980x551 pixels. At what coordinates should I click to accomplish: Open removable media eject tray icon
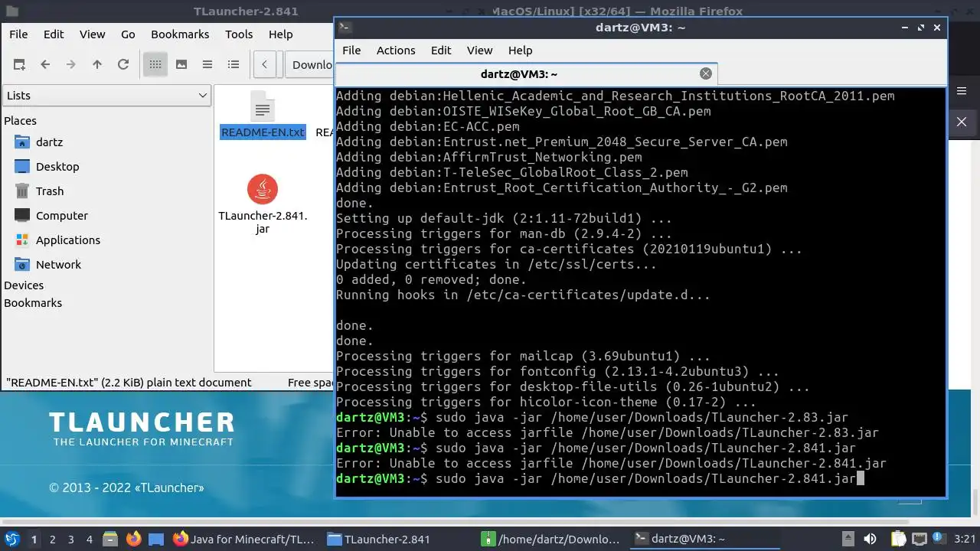coord(848,539)
